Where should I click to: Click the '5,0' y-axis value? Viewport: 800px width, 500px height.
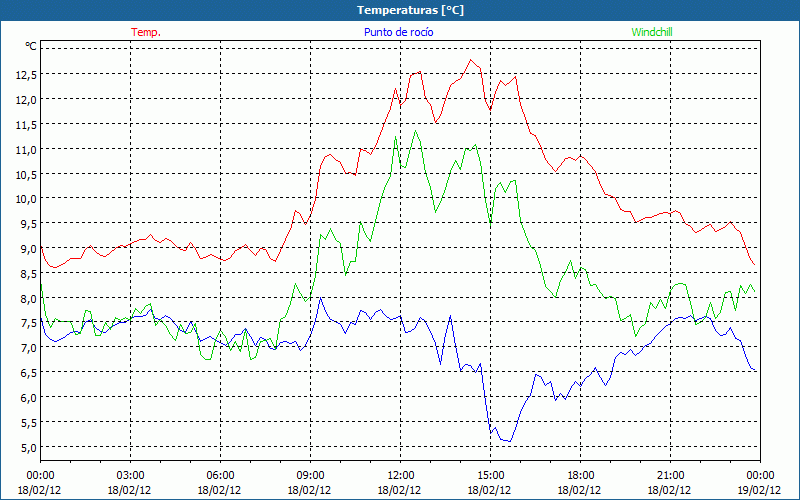click(29, 448)
